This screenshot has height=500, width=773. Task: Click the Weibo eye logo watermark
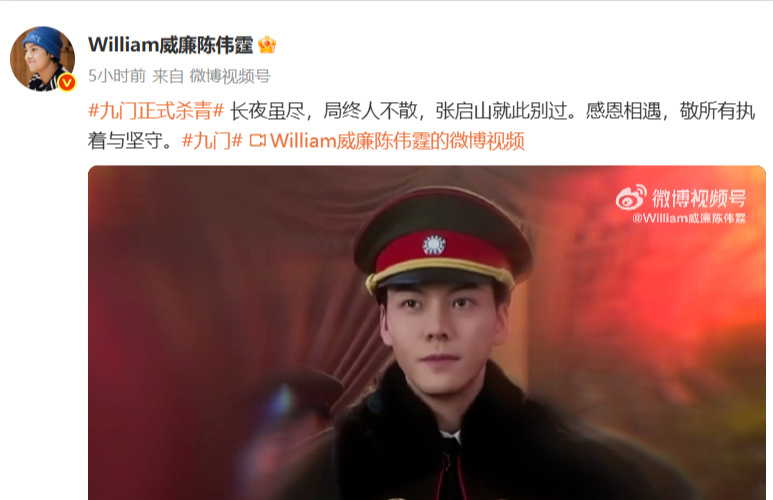pyautogui.click(x=631, y=197)
